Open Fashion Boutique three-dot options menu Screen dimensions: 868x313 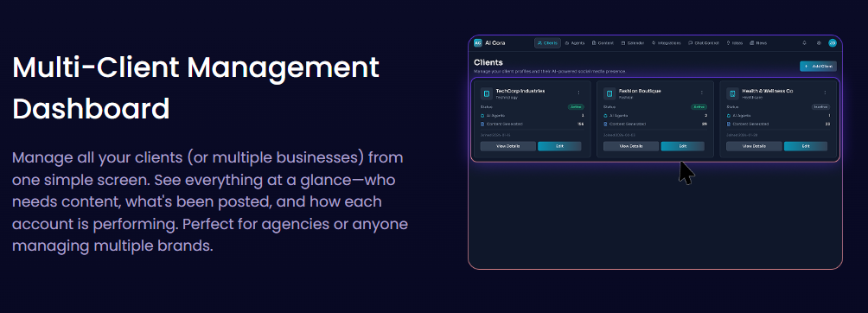702,93
